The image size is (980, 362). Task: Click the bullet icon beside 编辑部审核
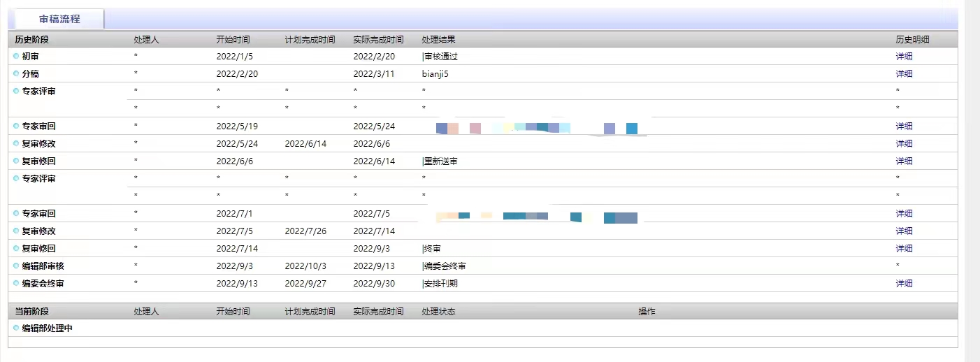pyautogui.click(x=16, y=266)
